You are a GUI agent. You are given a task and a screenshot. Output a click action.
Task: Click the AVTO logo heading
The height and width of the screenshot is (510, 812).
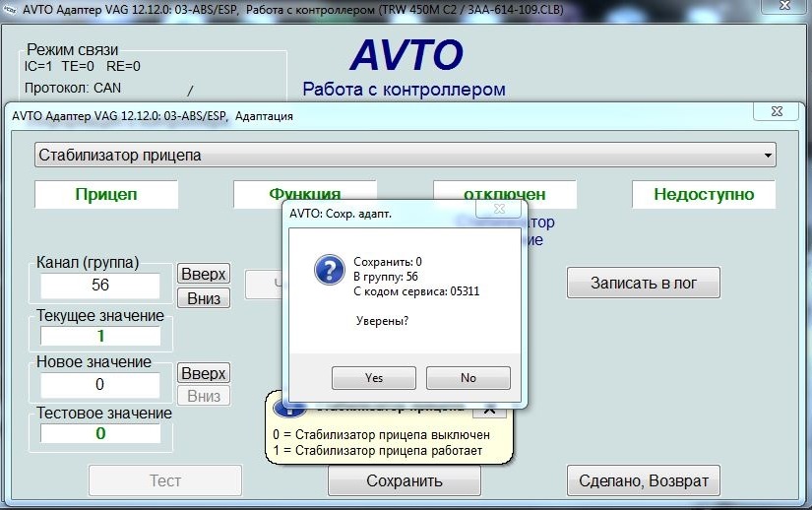pos(406,55)
